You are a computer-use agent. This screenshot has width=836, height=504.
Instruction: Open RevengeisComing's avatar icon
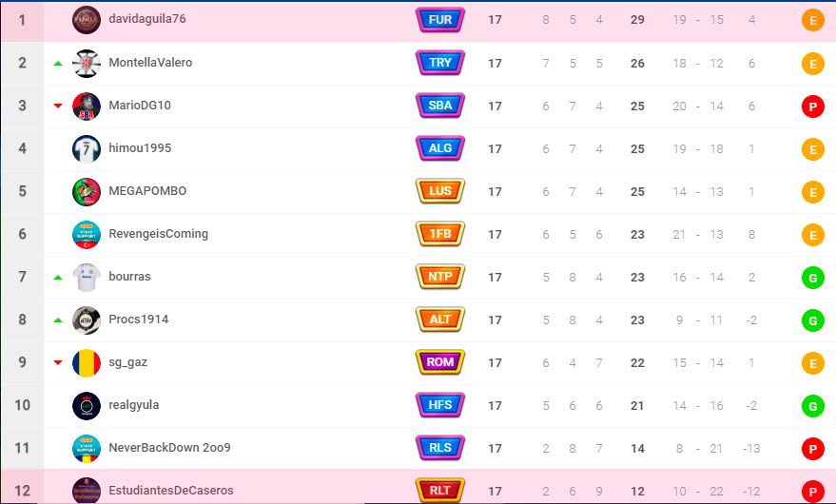pos(87,235)
